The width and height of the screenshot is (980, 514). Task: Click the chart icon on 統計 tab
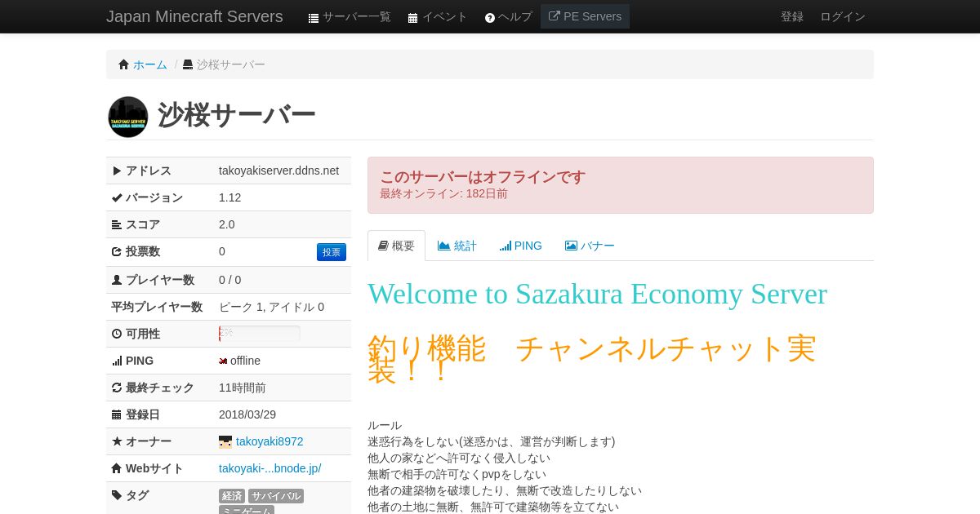444,246
